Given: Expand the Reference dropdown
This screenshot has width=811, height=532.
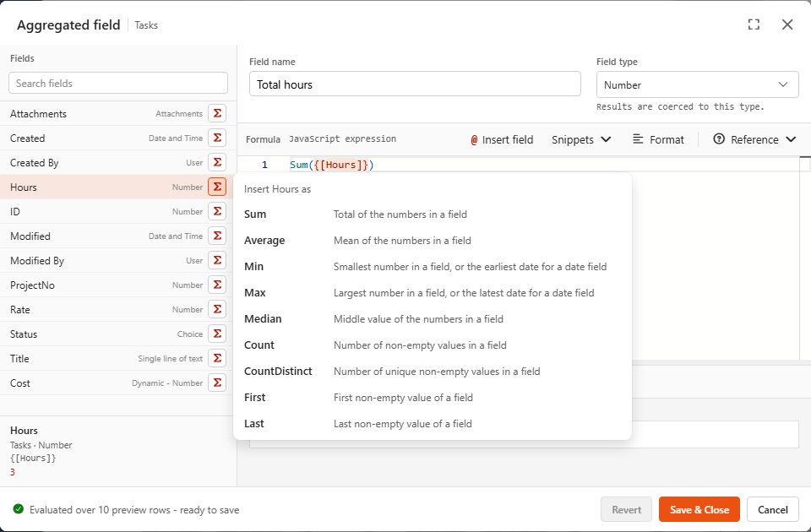Looking at the screenshot, I should (754, 139).
